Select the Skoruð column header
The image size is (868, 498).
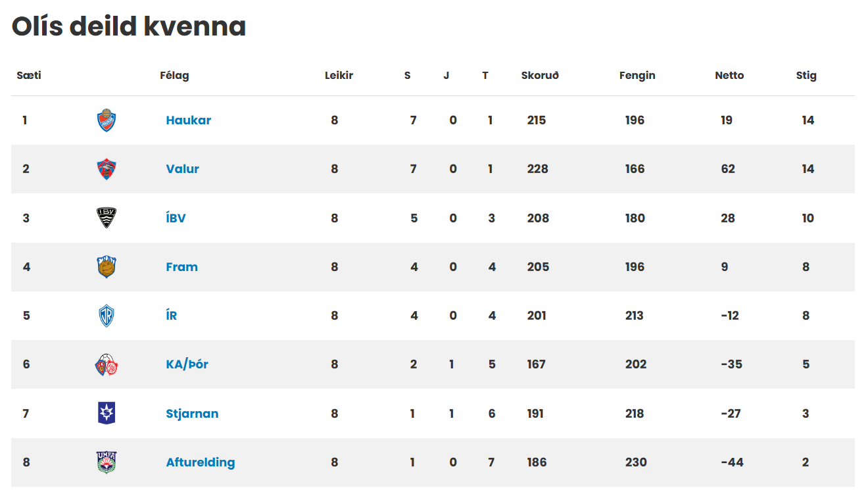(540, 76)
